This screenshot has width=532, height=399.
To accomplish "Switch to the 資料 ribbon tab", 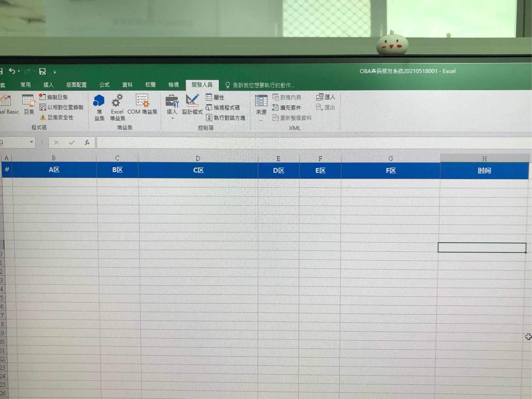I will 127,85.
